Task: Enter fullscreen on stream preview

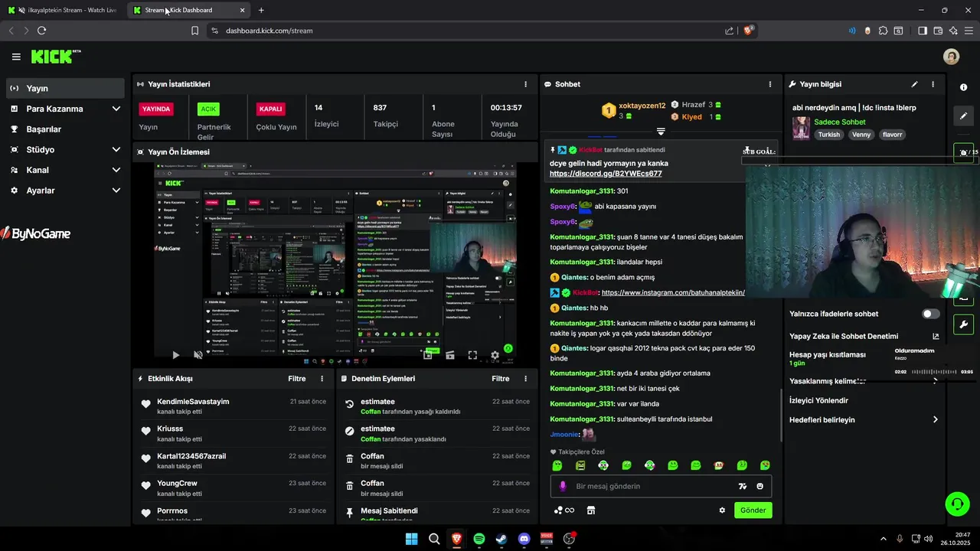Action: tap(472, 355)
